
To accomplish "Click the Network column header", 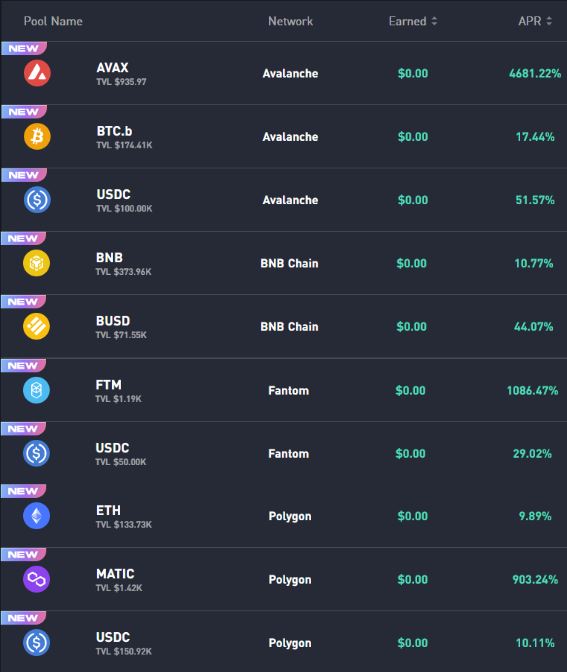I will click(291, 21).
